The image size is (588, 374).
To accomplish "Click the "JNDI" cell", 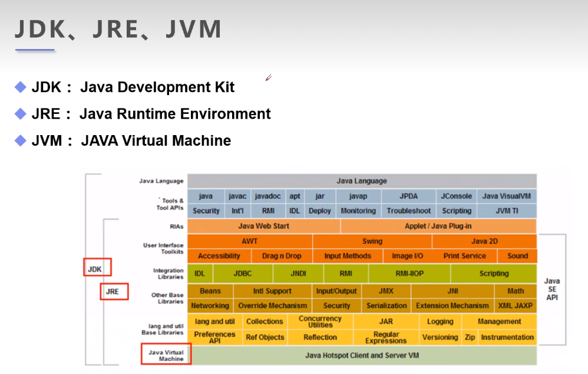I will (298, 273).
